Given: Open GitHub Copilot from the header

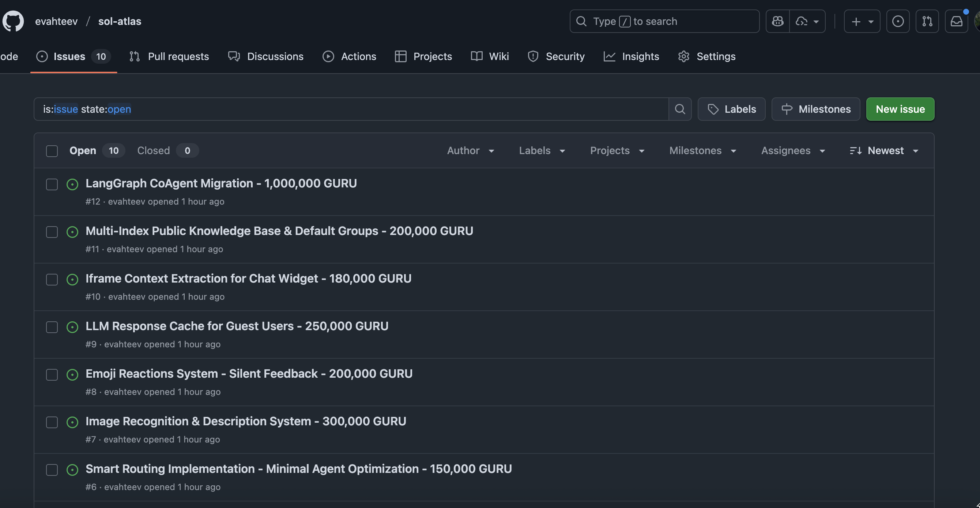Looking at the screenshot, I should 777,21.
